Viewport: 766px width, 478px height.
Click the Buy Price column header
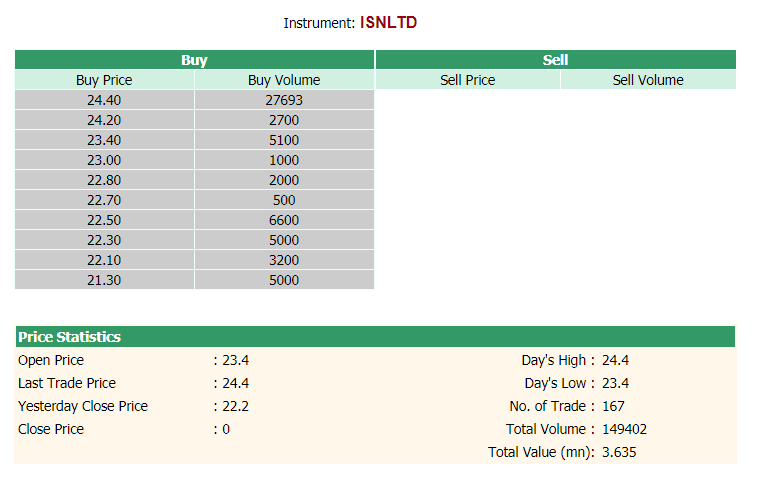point(104,80)
